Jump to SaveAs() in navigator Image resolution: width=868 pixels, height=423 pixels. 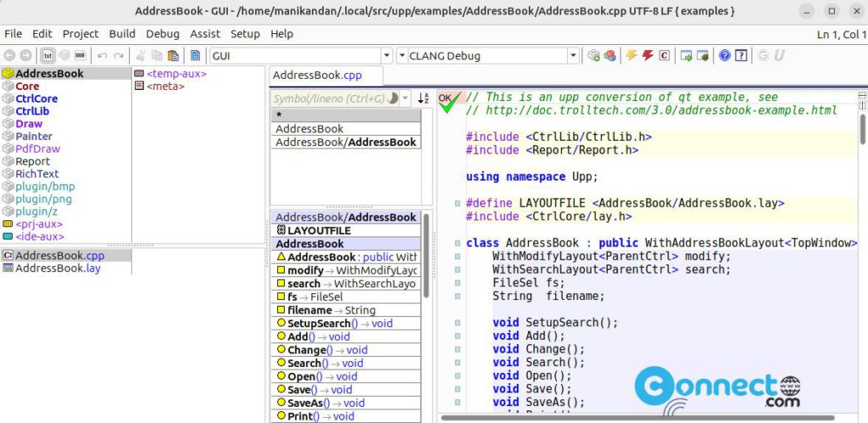346,403
